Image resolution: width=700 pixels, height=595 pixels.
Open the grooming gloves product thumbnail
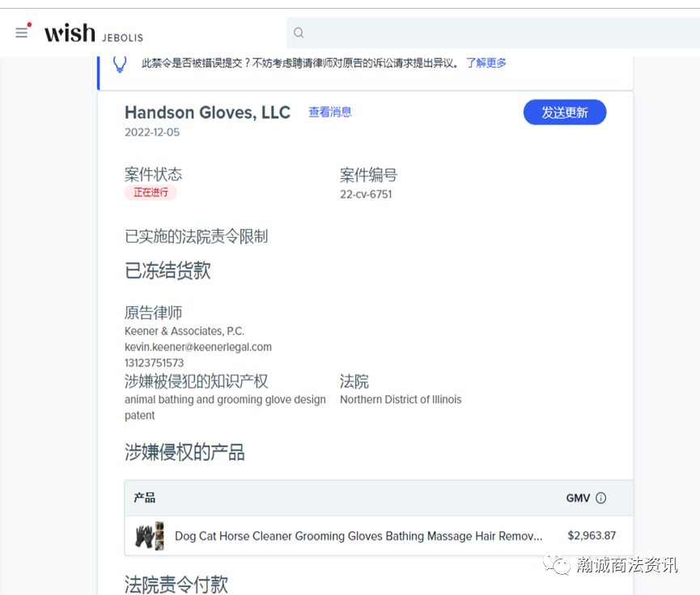[150, 536]
